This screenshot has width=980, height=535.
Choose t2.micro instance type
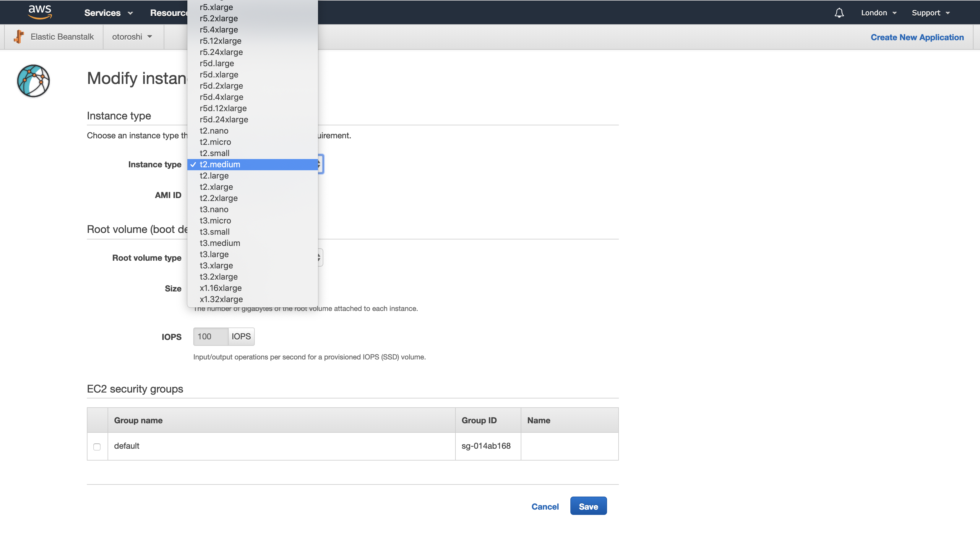215,142
